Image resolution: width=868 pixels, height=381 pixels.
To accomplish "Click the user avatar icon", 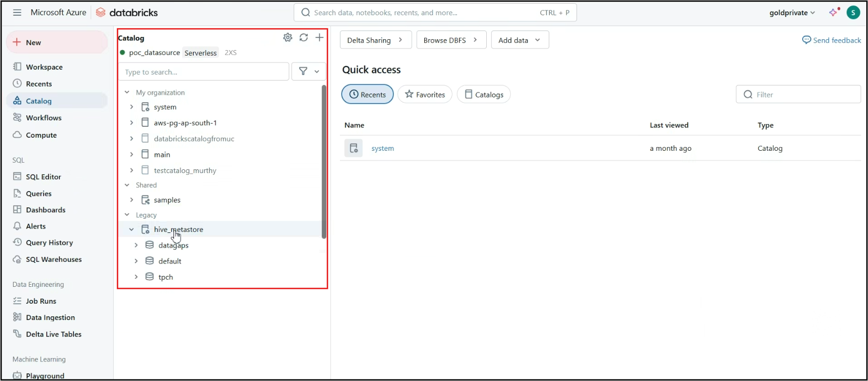I will [853, 13].
